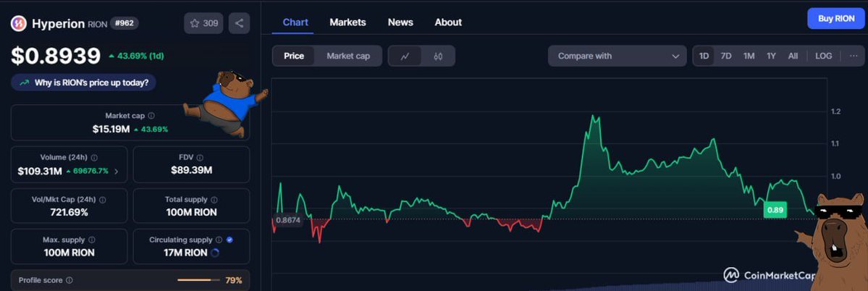Open Total supply info icon
868x291 pixels.
click(x=214, y=200)
